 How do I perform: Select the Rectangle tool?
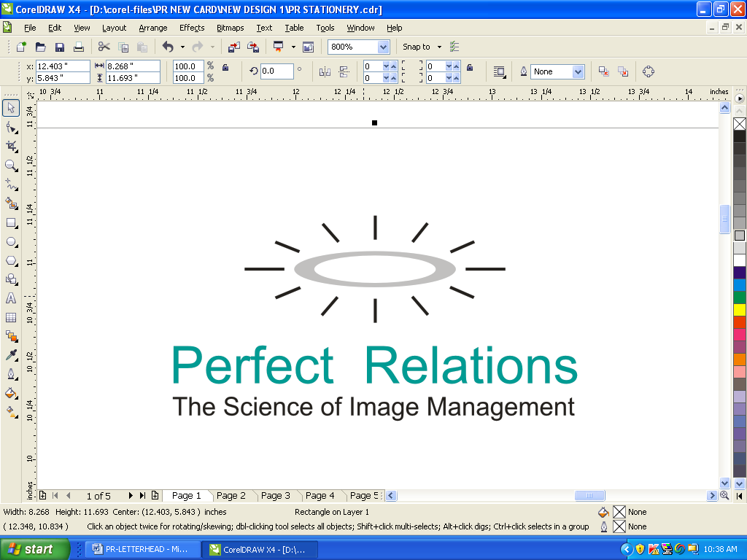click(11, 223)
